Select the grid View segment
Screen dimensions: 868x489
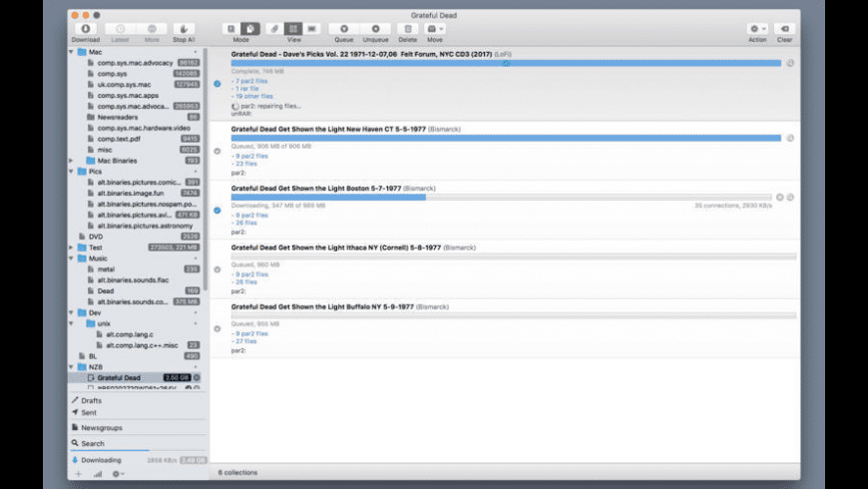(x=293, y=29)
